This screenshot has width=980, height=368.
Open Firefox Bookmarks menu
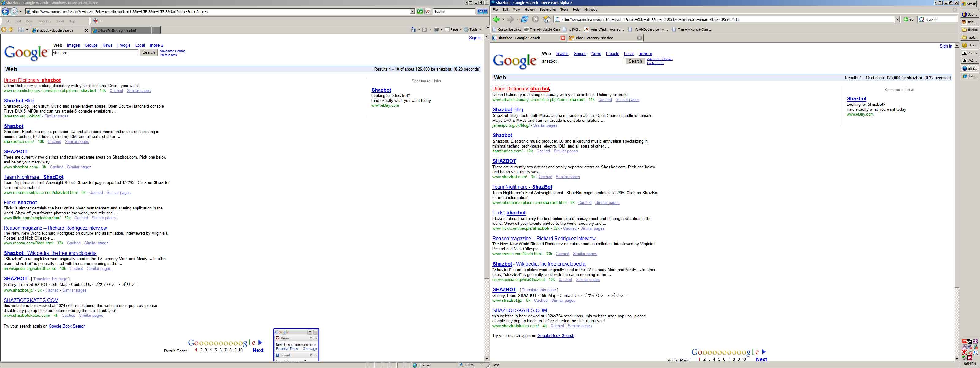point(548,10)
